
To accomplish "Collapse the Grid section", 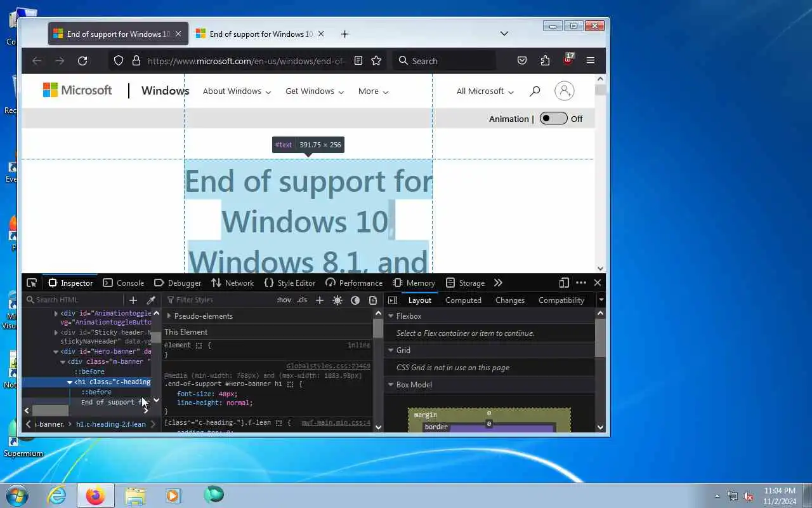I will (391, 351).
